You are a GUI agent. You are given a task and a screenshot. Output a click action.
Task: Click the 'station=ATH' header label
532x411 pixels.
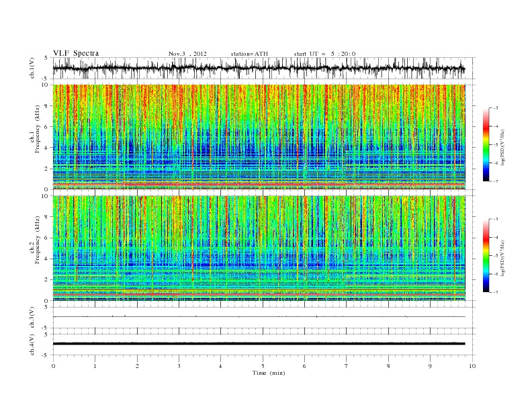[249, 54]
